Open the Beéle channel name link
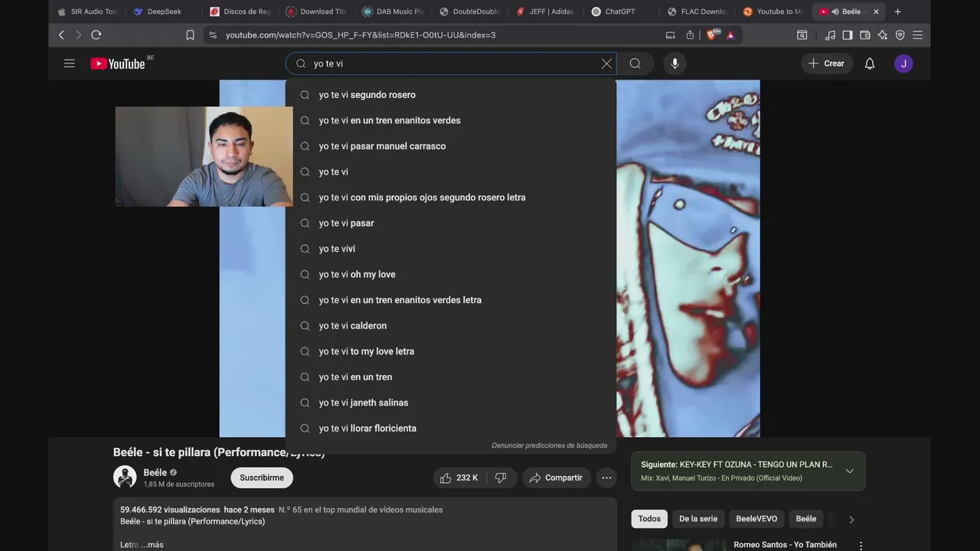The width and height of the screenshot is (980, 551). pyautogui.click(x=155, y=472)
